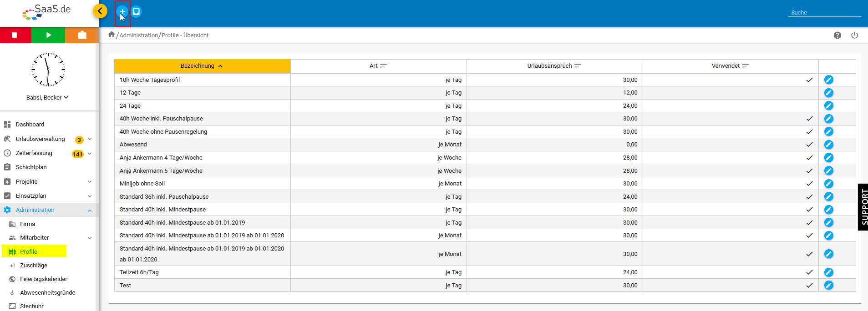
Task: Collapse sidebar with the yellow back arrow
Action: 100,11
